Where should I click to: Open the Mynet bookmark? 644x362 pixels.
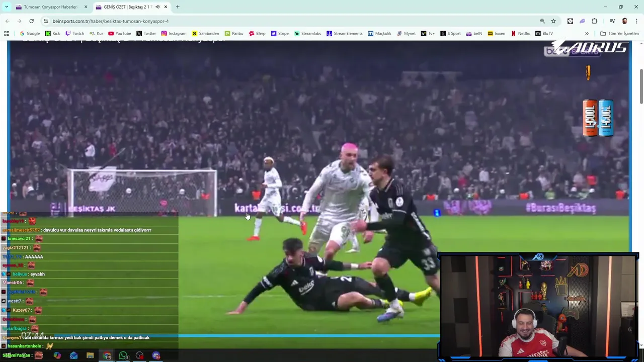(407, 34)
